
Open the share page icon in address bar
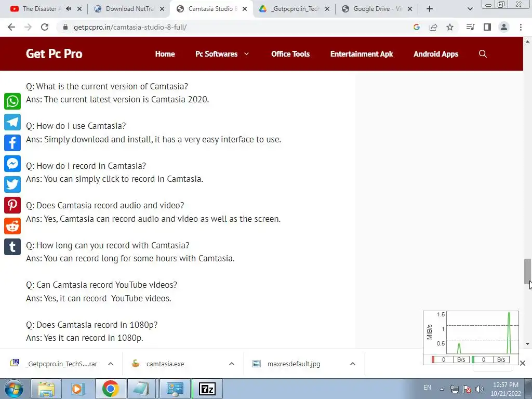(x=433, y=27)
